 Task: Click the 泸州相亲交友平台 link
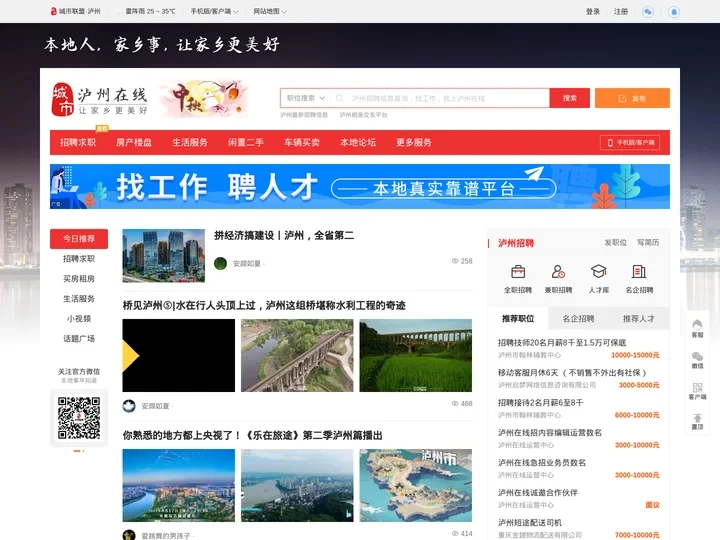(x=363, y=115)
